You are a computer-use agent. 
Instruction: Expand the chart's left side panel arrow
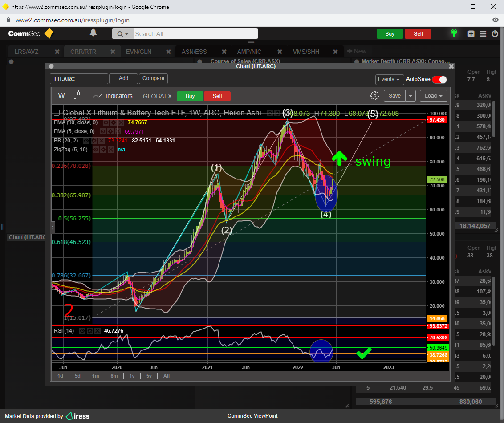[53, 228]
